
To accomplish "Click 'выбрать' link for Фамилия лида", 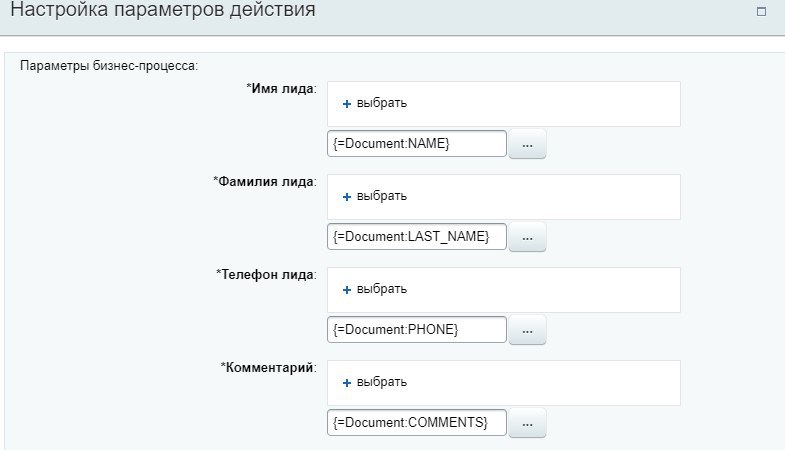I will (x=381, y=196).
